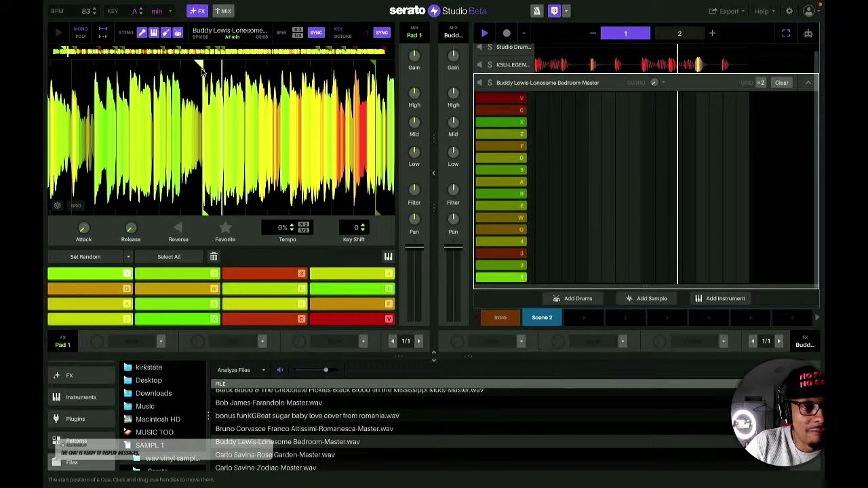Image resolution: width=868 pixels, height=488 pixels.
Task: Click the Add Sample button
Action: tap(646, 298)
